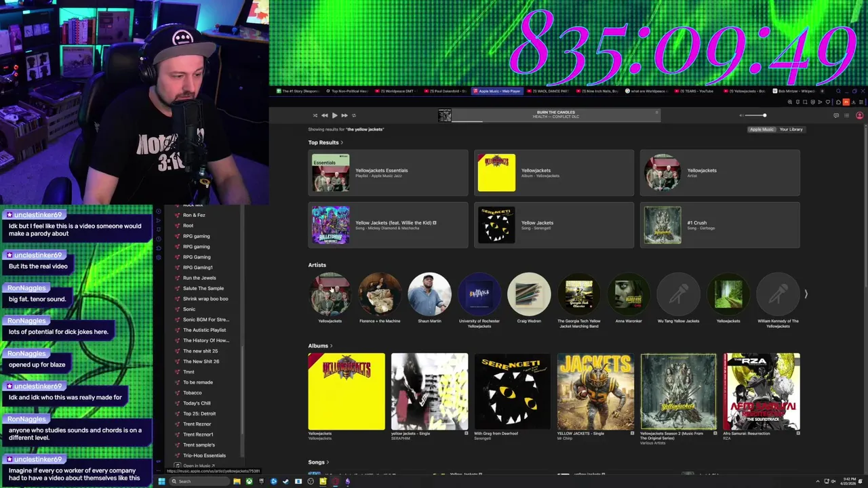Expand the Top Results section
Image resolution: width=868 pixels, height=488 pixels.
pyautogui.click(x=325, y=142)
